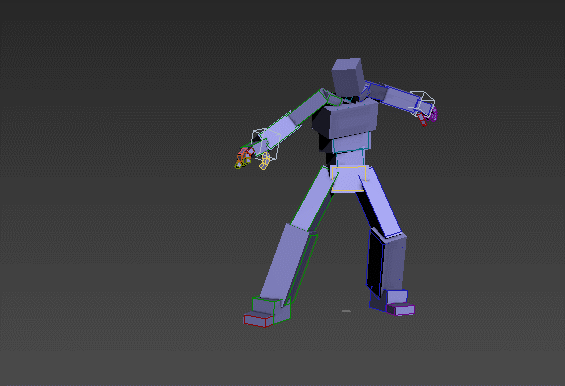Select the blue-outlined thigh
The width and height of the screenshot is (565, 386).
(379, 204)
